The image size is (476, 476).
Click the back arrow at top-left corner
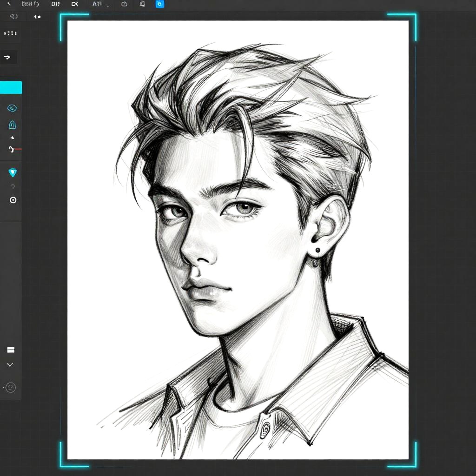(x=8, y=4)
